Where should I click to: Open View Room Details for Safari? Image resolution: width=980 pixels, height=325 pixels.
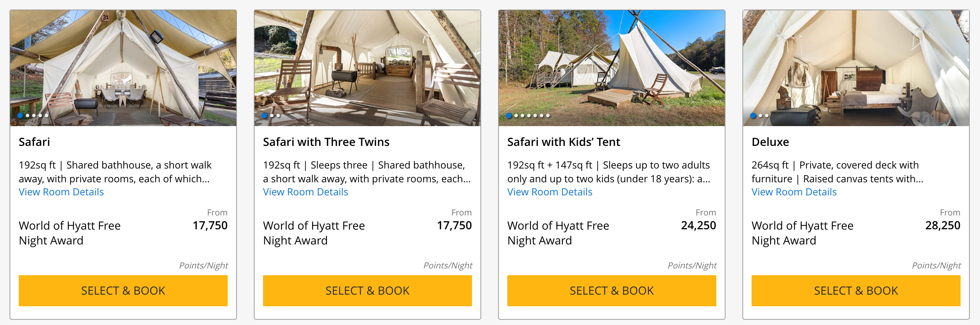[61, 192]
